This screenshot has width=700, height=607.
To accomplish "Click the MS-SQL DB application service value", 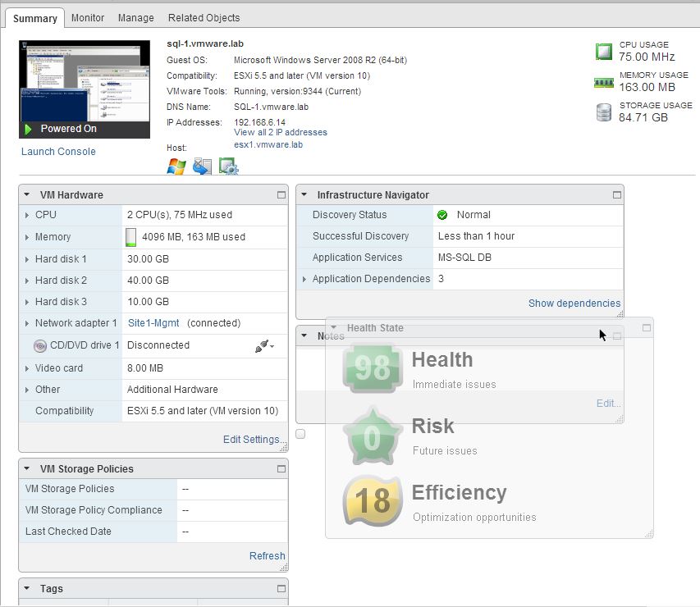I will click(464, 258).
